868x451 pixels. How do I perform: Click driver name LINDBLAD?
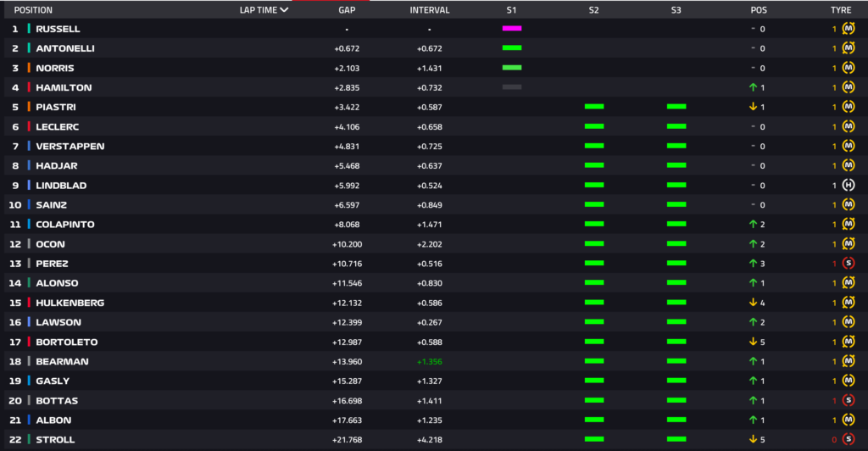pyautogui.click(x=61, y=186)
